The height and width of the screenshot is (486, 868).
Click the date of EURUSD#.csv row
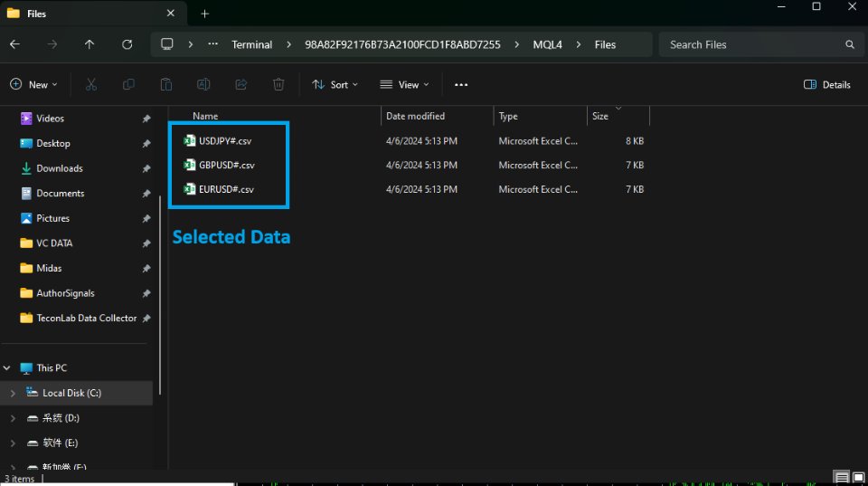(x=422, y=189)
